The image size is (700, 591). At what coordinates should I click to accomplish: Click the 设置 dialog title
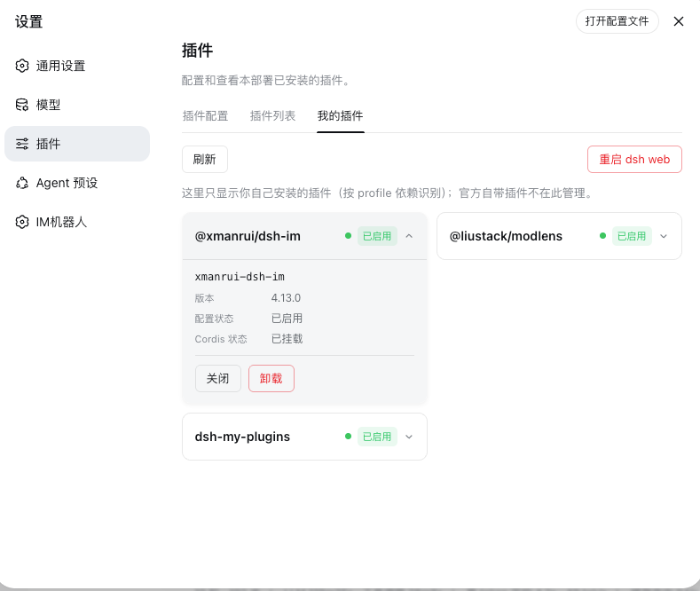[x=29, y=21]
